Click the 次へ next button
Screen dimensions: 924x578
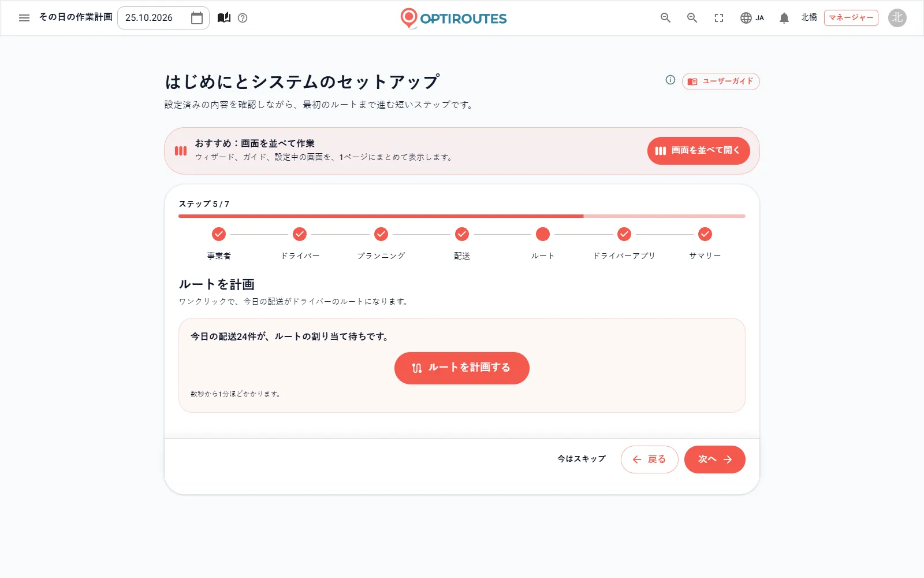(715, 460)
